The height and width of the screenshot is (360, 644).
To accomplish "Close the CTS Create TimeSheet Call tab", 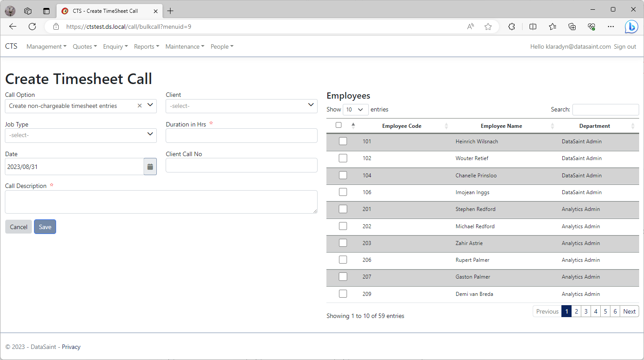I will point(155,11).
